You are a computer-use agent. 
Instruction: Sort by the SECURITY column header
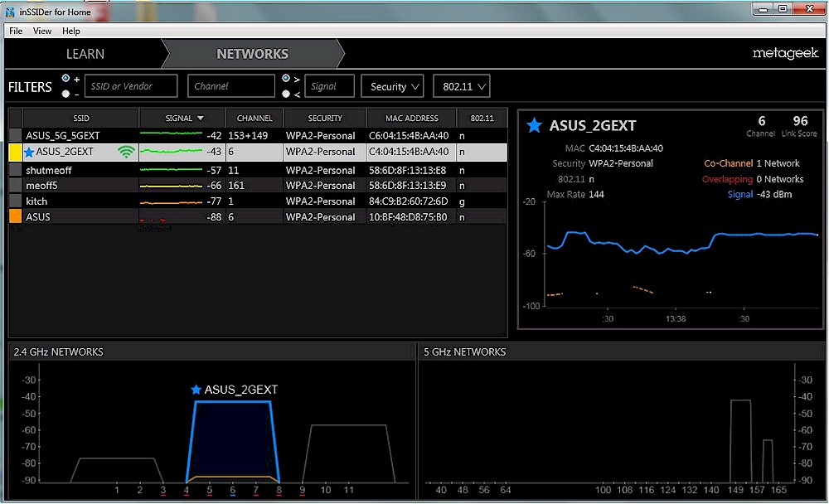click(x=325, y=118)
